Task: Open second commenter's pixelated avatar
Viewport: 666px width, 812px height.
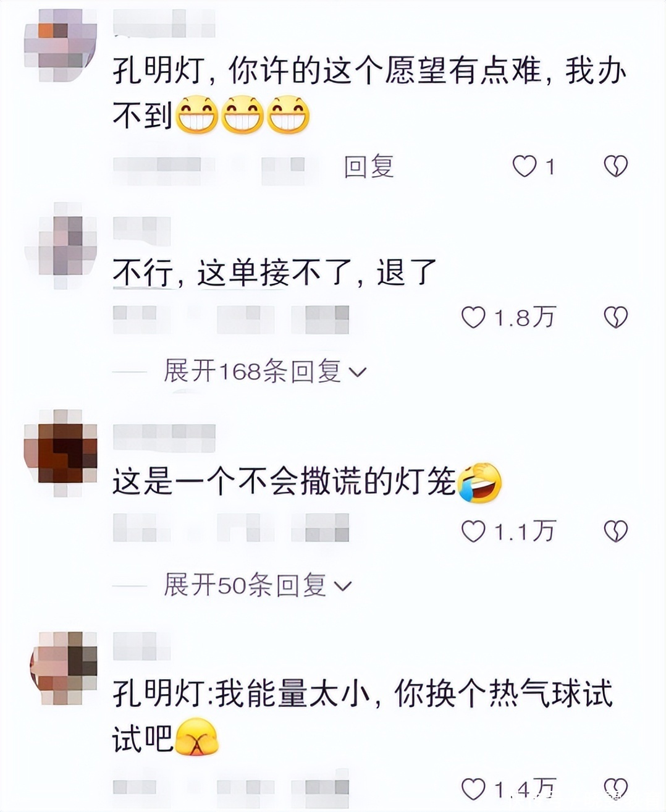Action: [60, 245]
